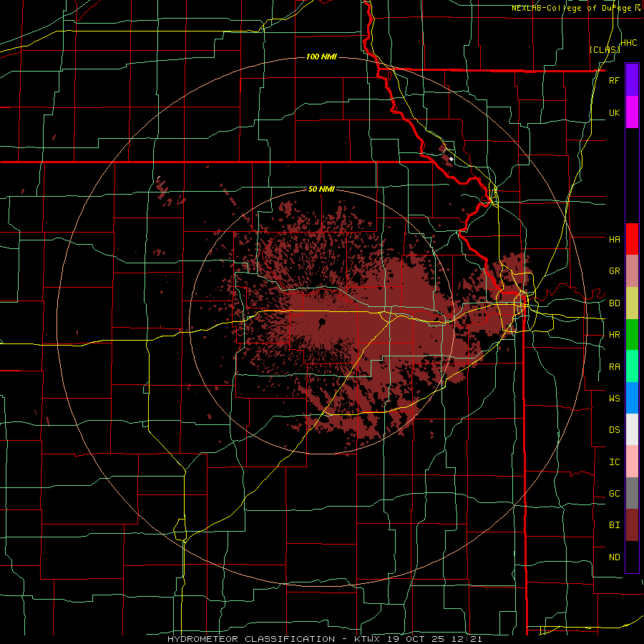The image size is (644, 644).
Task: Click the 'RA' legend label
Action: pos(614,367)
